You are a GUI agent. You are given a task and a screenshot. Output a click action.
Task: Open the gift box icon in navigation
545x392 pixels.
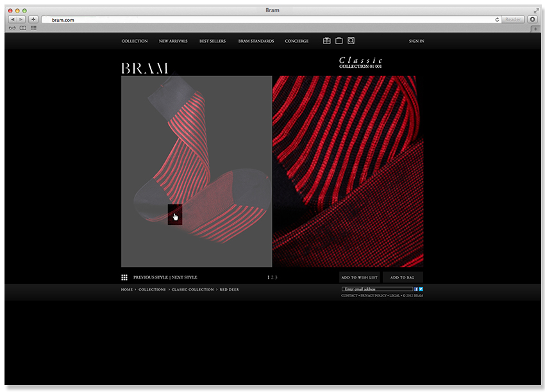tap(326, 40)
